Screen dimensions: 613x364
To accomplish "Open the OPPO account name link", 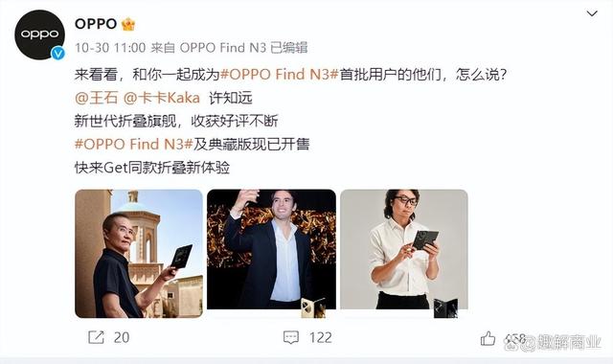I will (x=96, y=24).
